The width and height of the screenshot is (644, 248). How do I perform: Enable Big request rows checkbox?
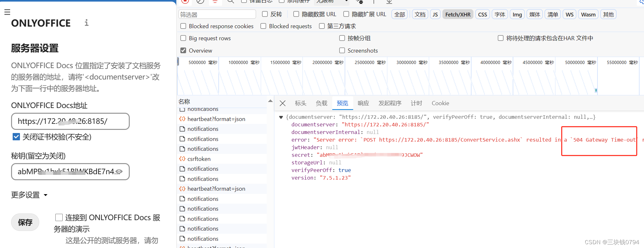click(183, 38)
